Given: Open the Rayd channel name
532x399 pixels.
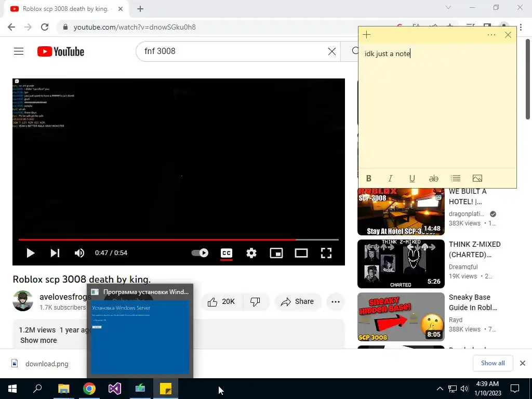Looking at the screenshot, I should (x=455, y=320).
